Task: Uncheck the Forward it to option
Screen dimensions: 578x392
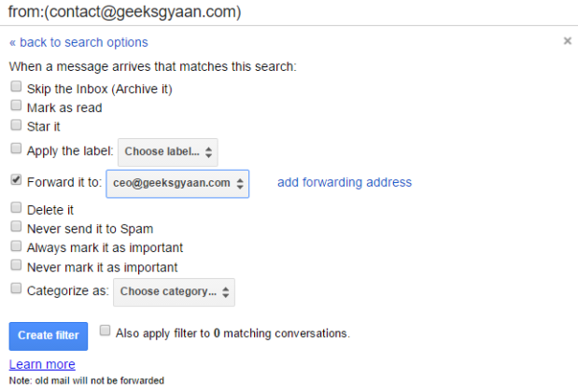Action: 16,180
